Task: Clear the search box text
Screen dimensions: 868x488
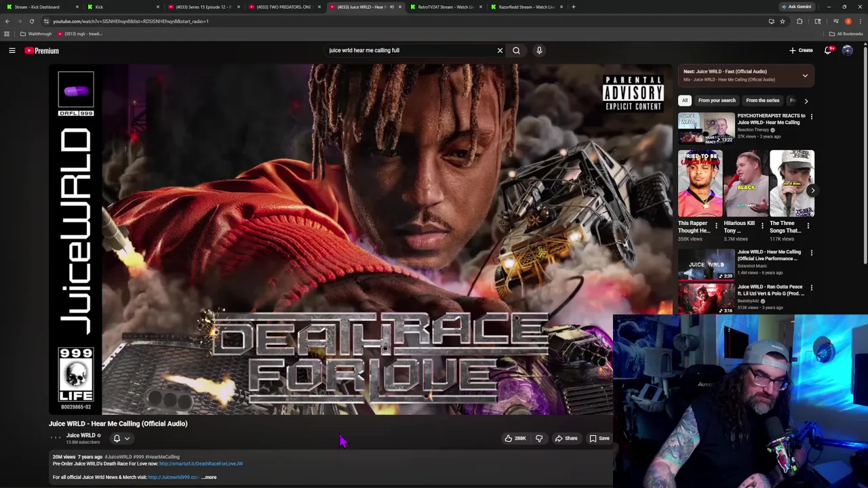Action: tap(500, 50)
